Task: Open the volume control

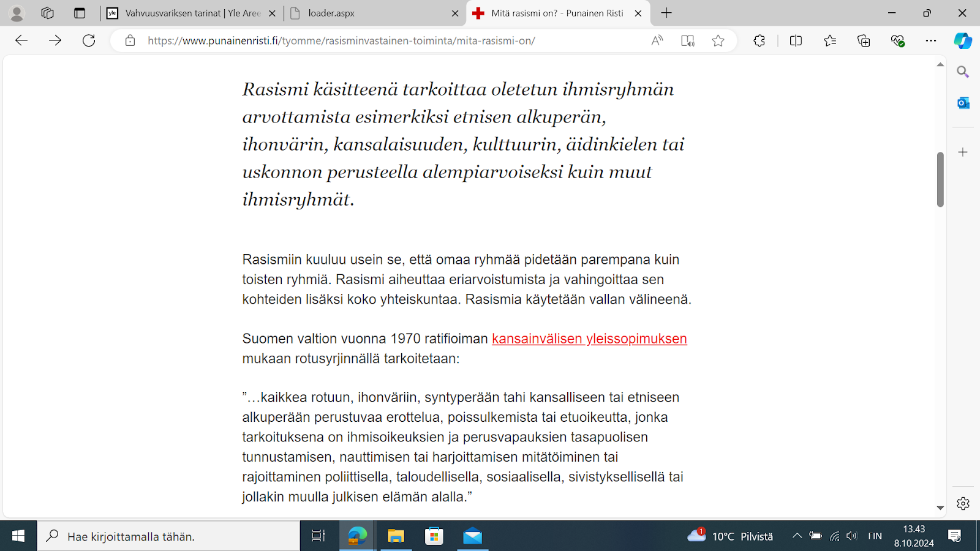Action: 852,536
